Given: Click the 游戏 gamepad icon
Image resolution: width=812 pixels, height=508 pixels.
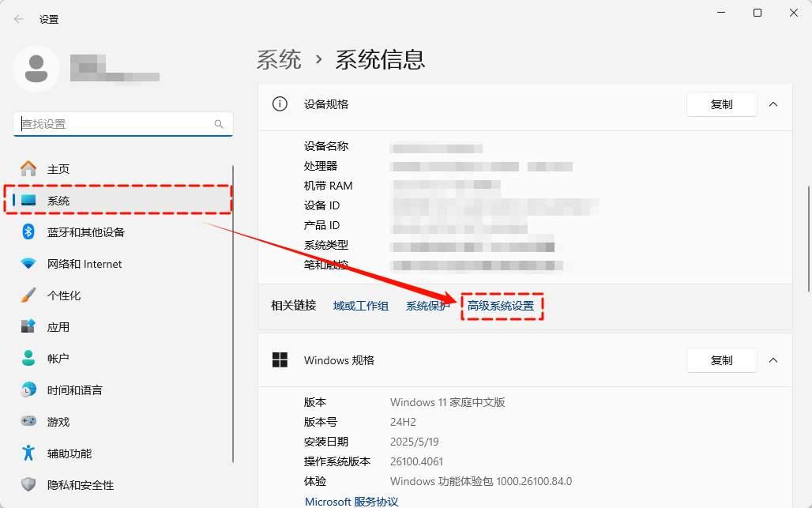Looking at the screenshot, I should 28,422.
